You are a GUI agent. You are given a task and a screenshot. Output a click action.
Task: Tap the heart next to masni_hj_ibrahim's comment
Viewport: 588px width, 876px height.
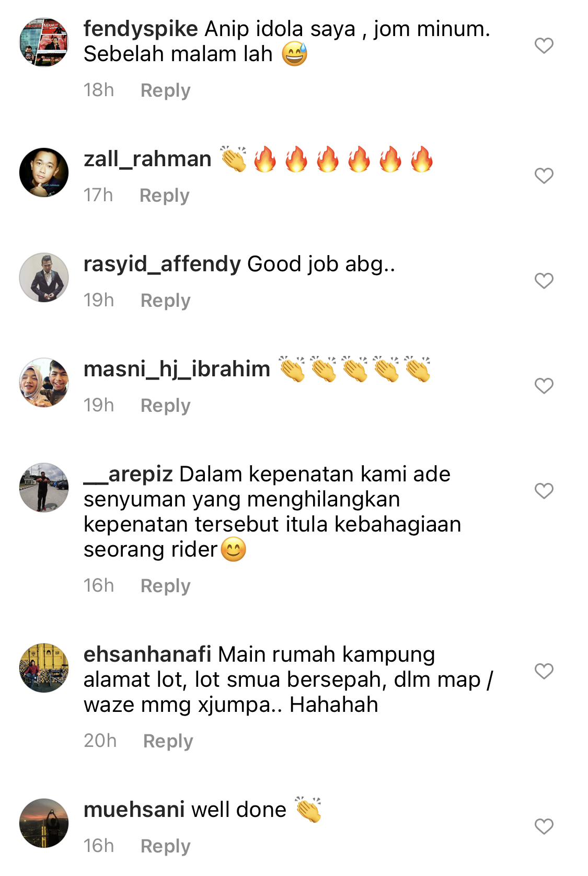pyautogui.click(x=544, y=386)
